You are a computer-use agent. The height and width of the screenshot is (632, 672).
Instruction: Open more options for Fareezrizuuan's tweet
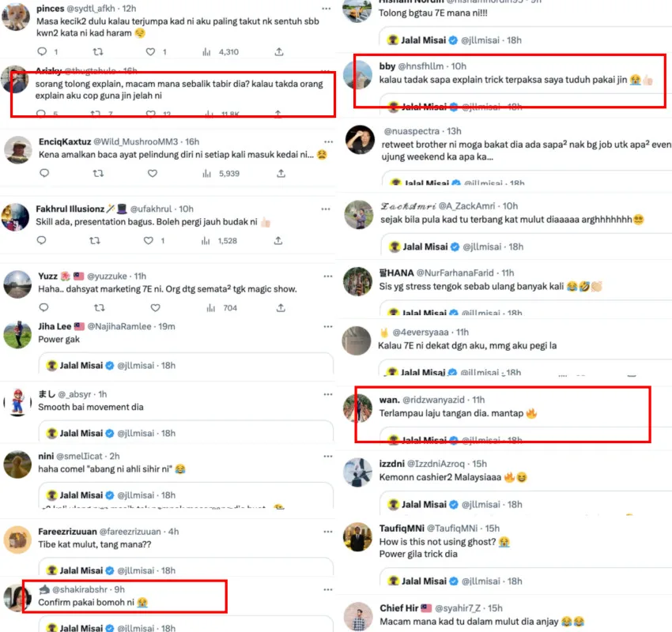point(328,532)
